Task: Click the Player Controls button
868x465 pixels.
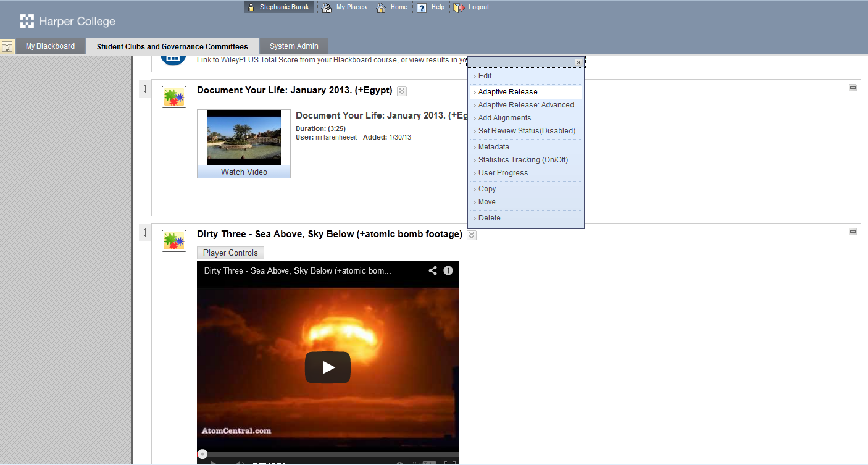Action: [x=230, y=253]
